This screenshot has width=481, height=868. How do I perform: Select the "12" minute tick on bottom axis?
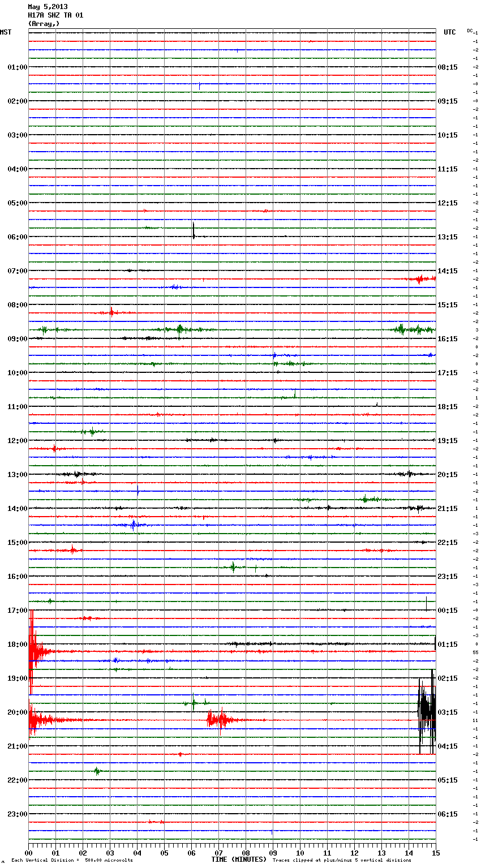354,853
